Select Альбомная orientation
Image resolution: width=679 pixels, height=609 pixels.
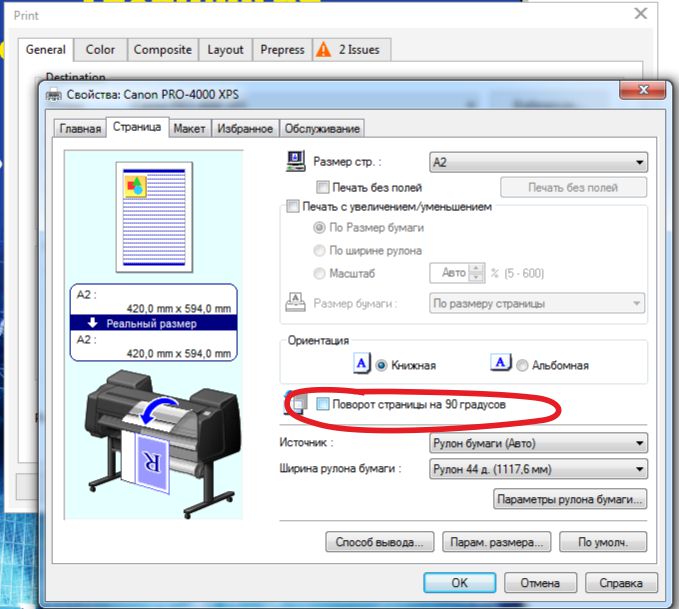point(522,365)
